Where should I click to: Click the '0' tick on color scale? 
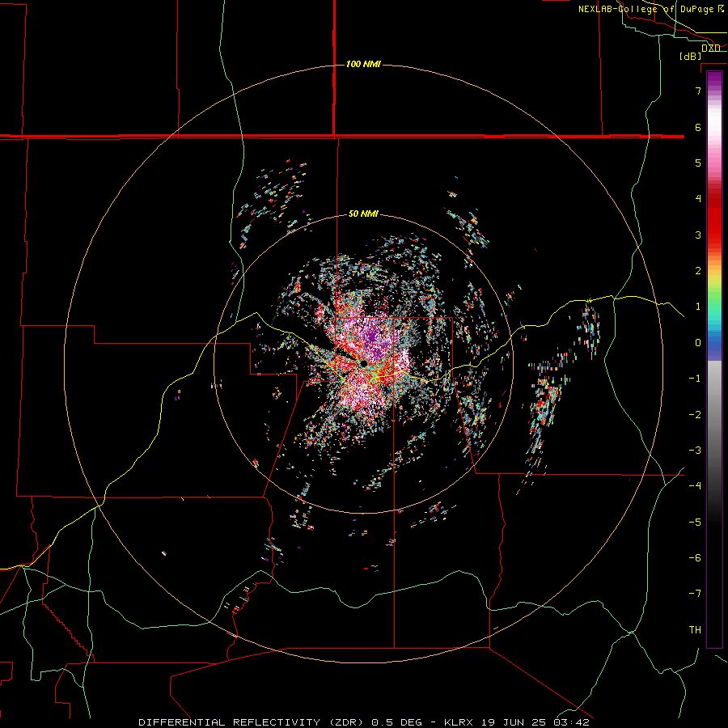698,342
